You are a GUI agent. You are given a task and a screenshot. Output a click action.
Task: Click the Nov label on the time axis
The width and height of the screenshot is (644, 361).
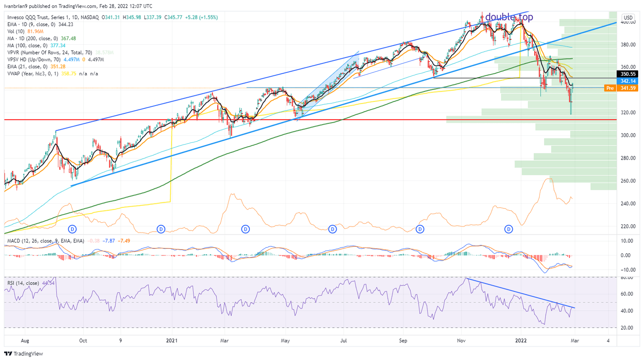(462, 341)
